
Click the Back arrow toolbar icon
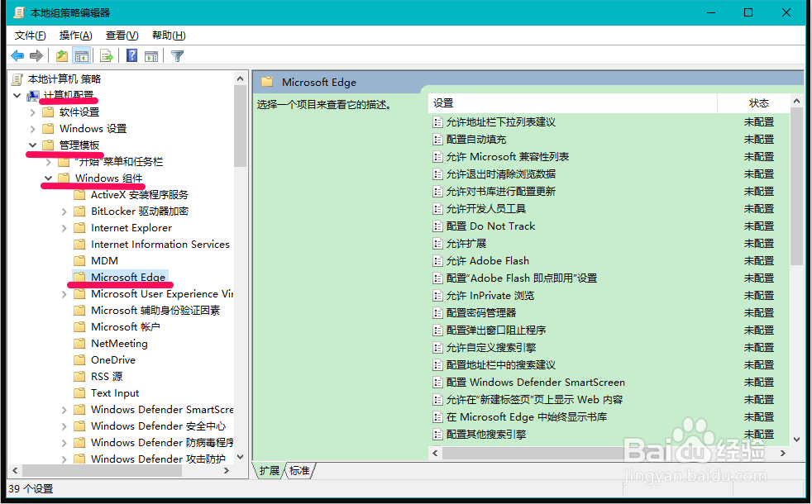pyautogui.click(x=17, y=56)
